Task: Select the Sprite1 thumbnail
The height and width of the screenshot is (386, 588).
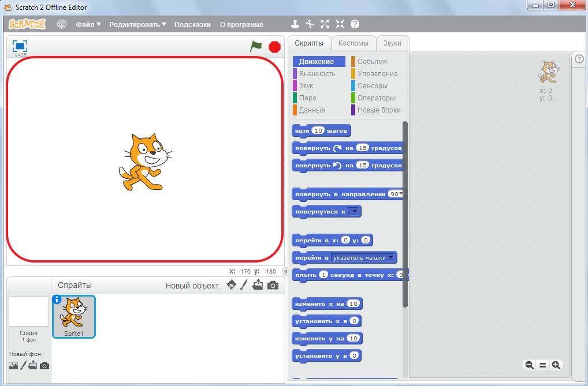Action: (74, 317)
